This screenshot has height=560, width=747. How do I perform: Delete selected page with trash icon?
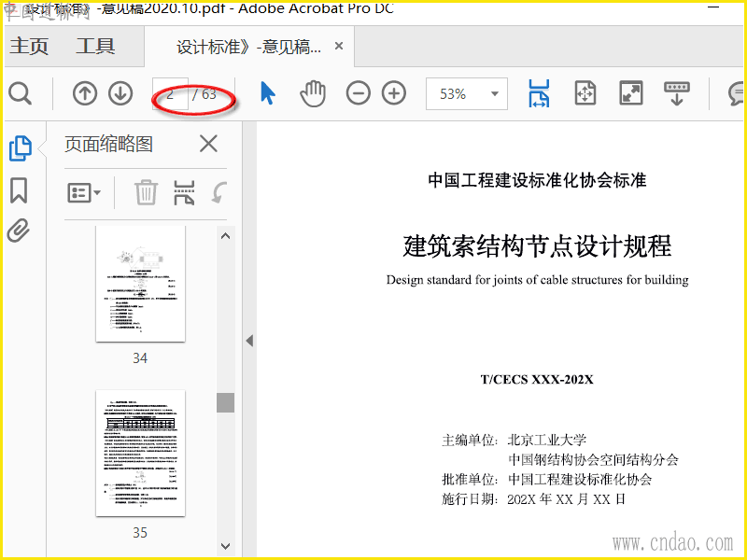click(146, 193)
